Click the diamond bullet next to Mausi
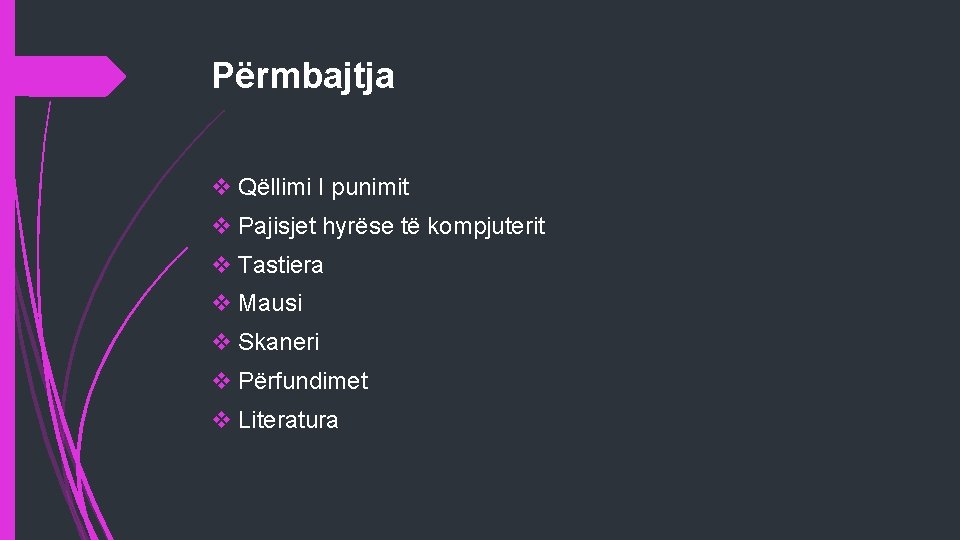Screen dimensions: 960x540 (x=222, y=303)
